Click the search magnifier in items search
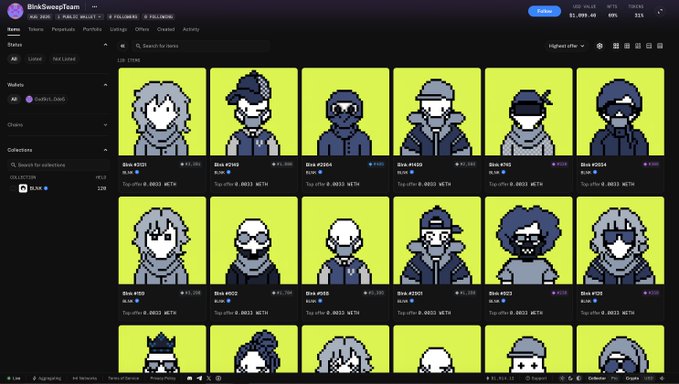This screenshot has width=679, height=384. 138,46
